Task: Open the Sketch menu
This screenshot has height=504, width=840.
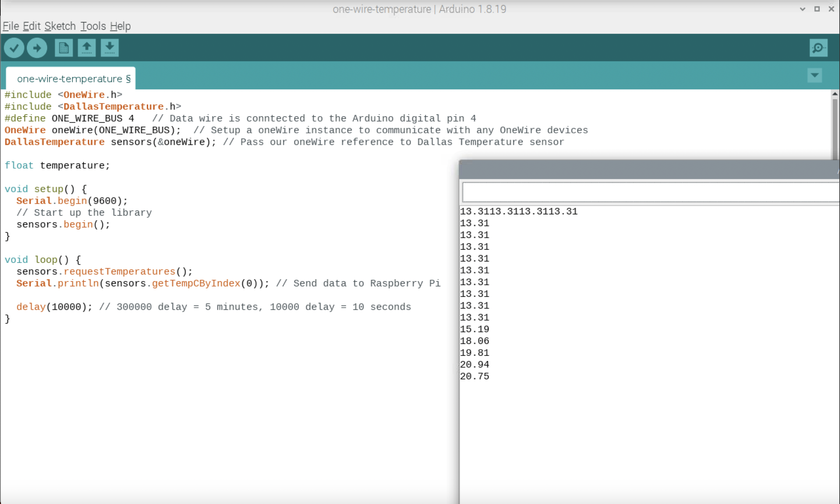Action: point(60,26)
